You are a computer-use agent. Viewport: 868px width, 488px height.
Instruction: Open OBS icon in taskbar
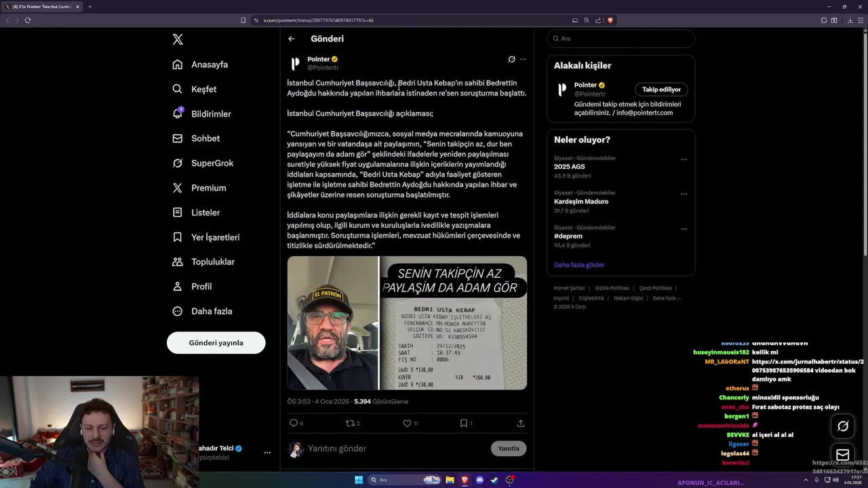pos(510,480)
